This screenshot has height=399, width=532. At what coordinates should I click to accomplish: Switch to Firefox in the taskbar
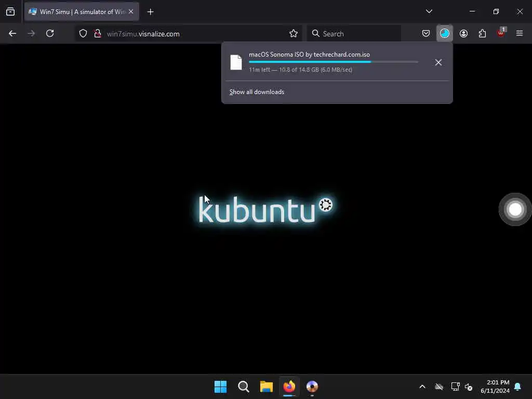click(x=289, y=387)
